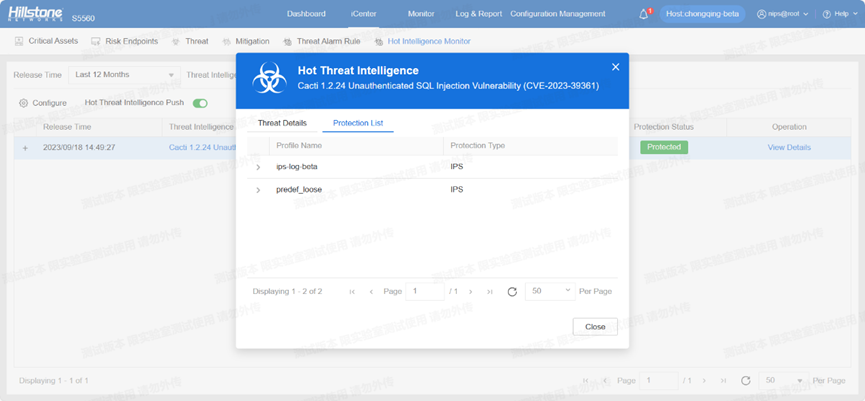Switch to the Threat Details tab
The width and height of the screenshot is (865, 401).
click(x=282, y=123)
